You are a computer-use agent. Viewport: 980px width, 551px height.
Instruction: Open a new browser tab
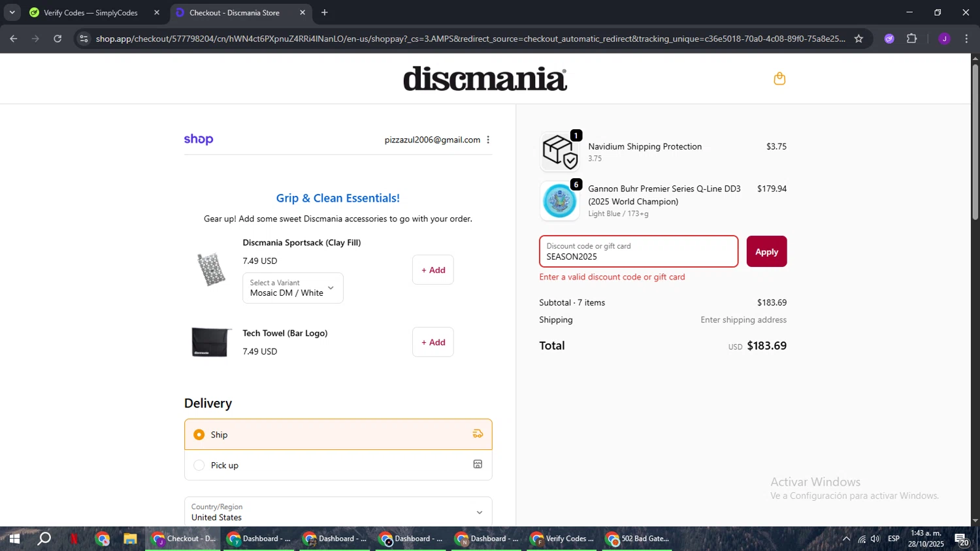tap(324, 12)
